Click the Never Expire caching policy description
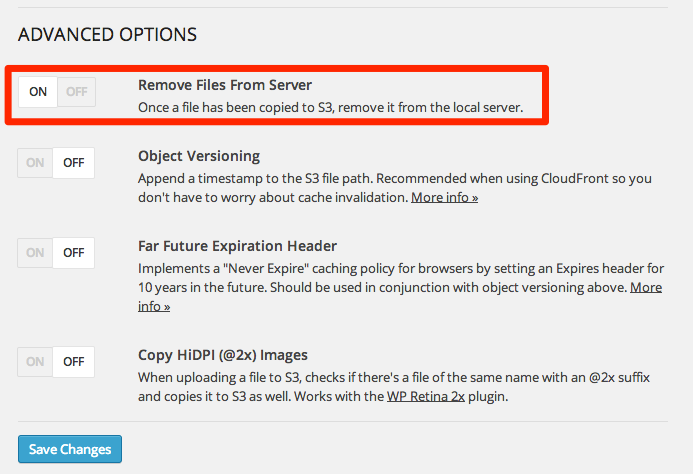 [401, 287]
